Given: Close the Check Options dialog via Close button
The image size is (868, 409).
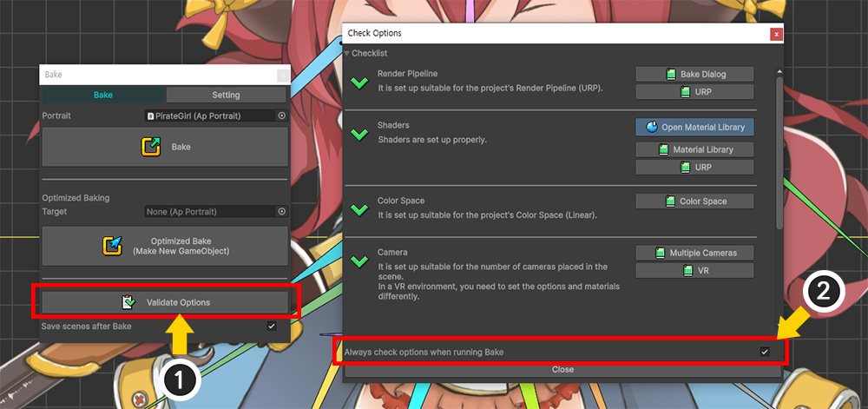Looking at the screenshot, I should point(563,370).
